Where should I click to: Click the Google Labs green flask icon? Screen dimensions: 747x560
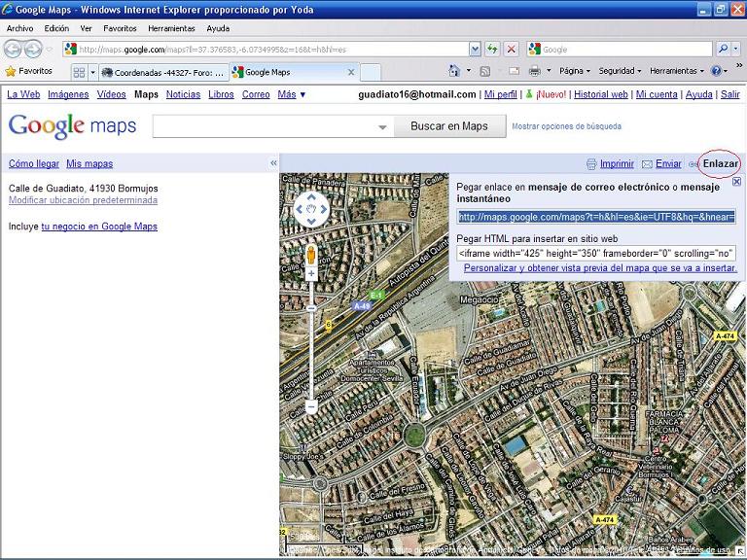[x=528, y=93]
